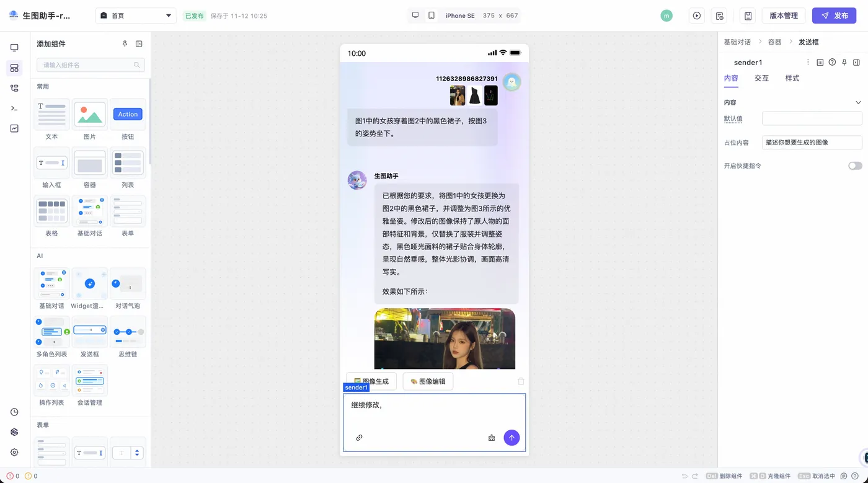Click the 图像编辑 quick action button
The image size is (868, 483).
point(428,381)
